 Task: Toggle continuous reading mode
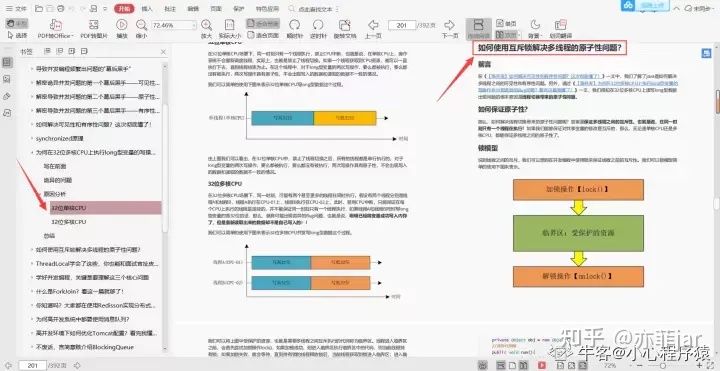(478, 29)
